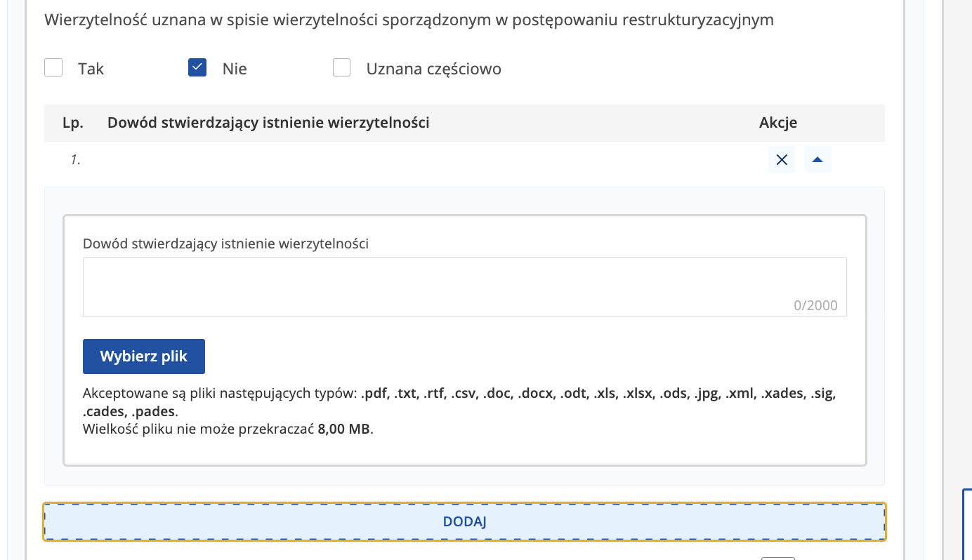Click the Tak label text
The width and height of the screenshot is (972, 560).
pos(91,69)
